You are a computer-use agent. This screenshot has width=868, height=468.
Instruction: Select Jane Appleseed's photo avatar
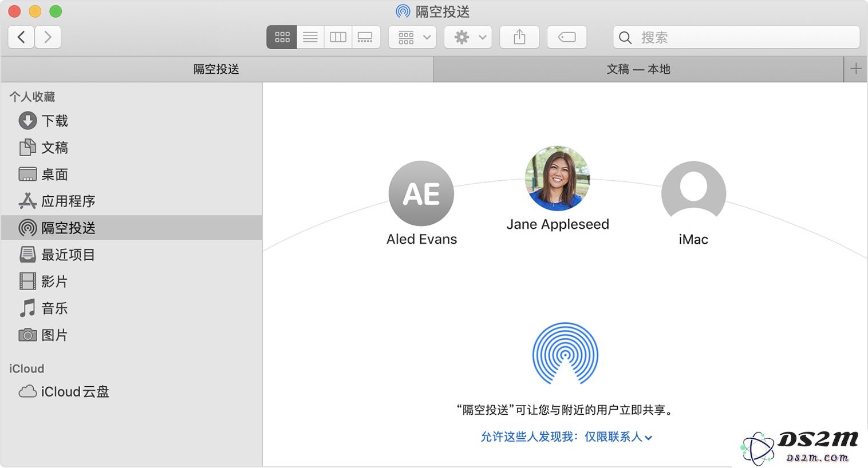point(558,179)
